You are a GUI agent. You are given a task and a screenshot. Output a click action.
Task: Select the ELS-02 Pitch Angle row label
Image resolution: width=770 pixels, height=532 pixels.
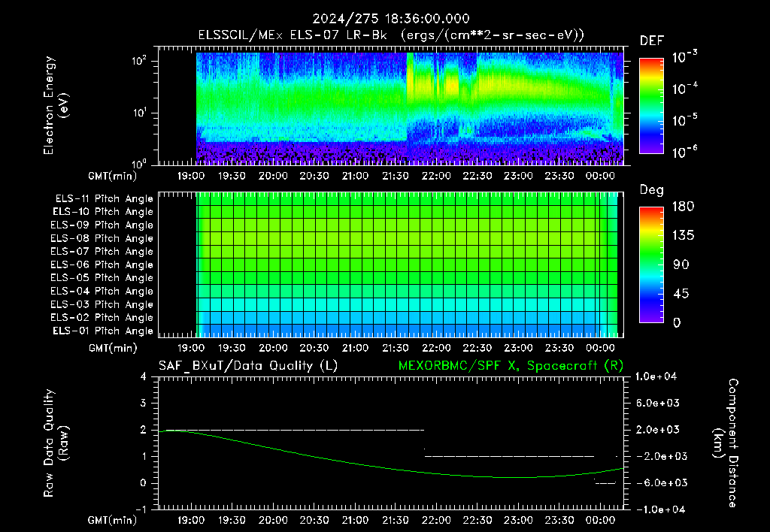[102, 318]
